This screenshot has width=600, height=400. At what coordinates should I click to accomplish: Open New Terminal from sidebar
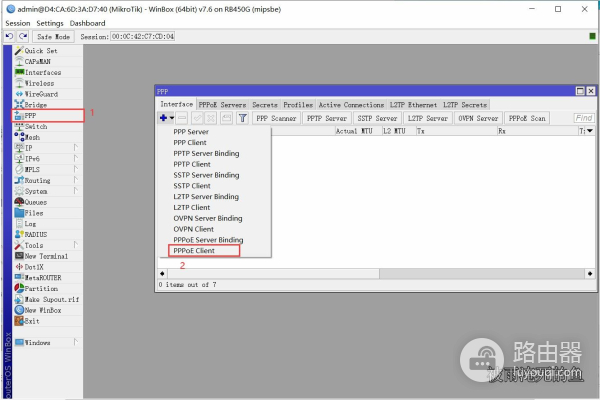tap(46, 256)
